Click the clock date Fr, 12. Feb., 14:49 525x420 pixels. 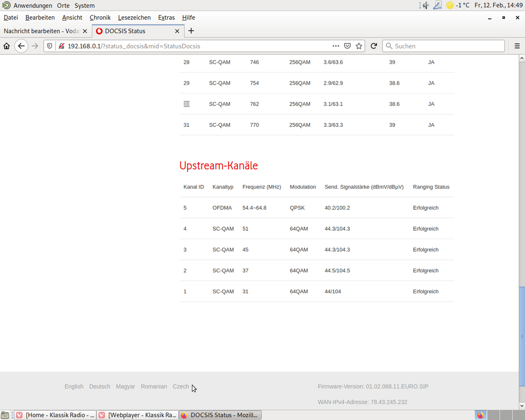pyautogui.click(x=498, y=5)
